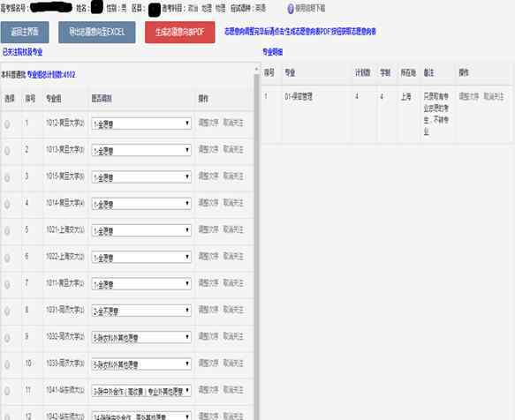Click scrollbar up arrow of left list
The image size is (515, 420).
pyautogui.click(x=256, y=69)
